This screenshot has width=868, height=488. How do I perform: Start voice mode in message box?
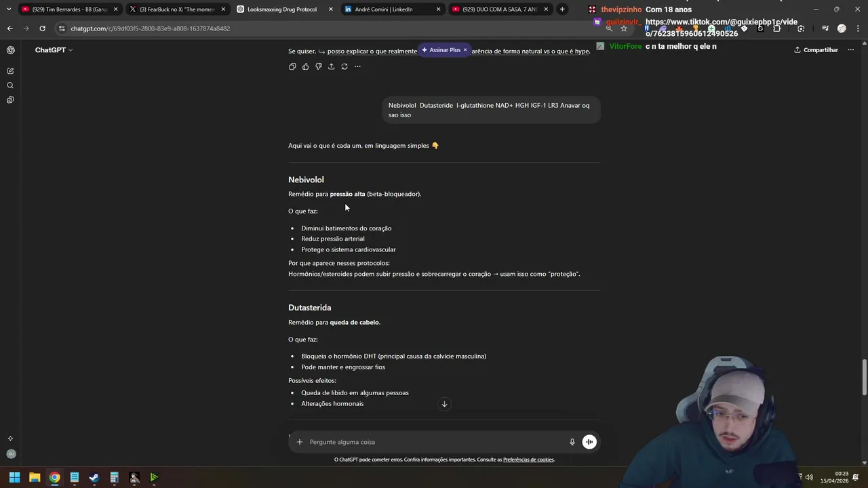point(589,442)
